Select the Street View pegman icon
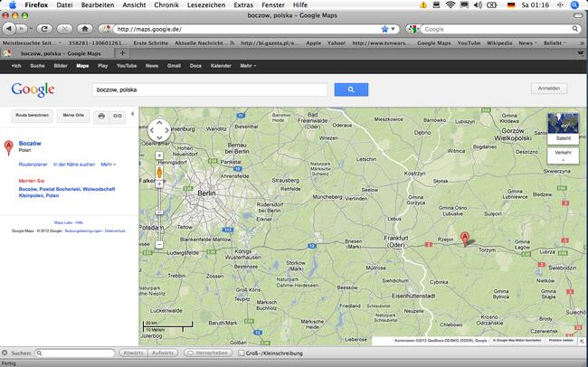This screenshot has height=367, width=588. tap(158, 171)
